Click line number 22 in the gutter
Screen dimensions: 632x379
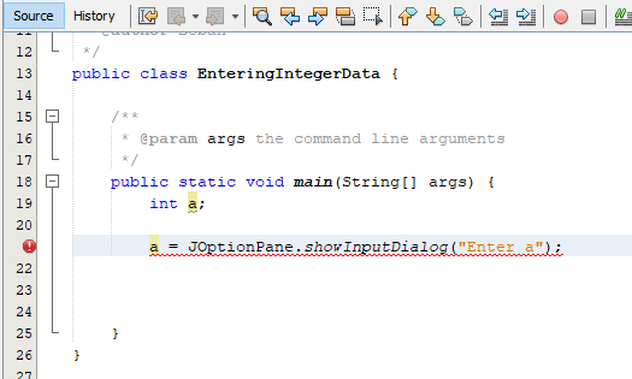pyautogui.click(x=24, y=268)
